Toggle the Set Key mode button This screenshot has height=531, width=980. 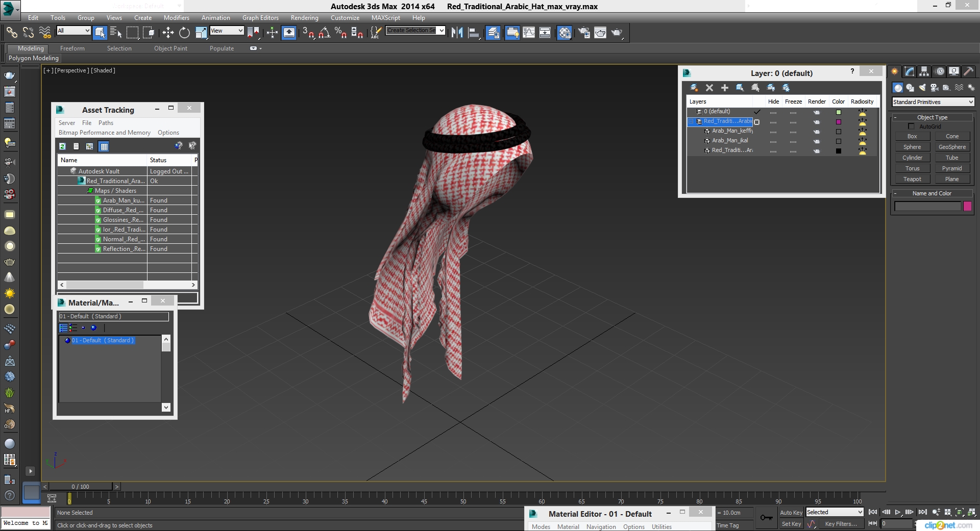[x=791, y=524]
